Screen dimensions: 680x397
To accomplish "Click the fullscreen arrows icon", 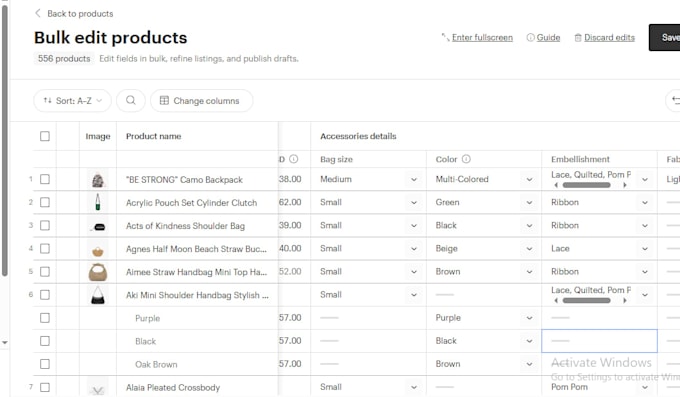I will point(445,37).
